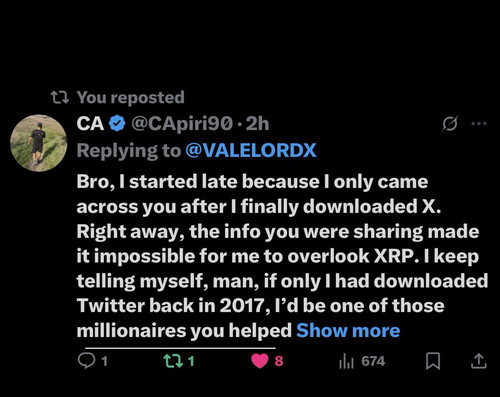Open the three-dot more options menu
500x397 pixels.
tap(479, 124)
